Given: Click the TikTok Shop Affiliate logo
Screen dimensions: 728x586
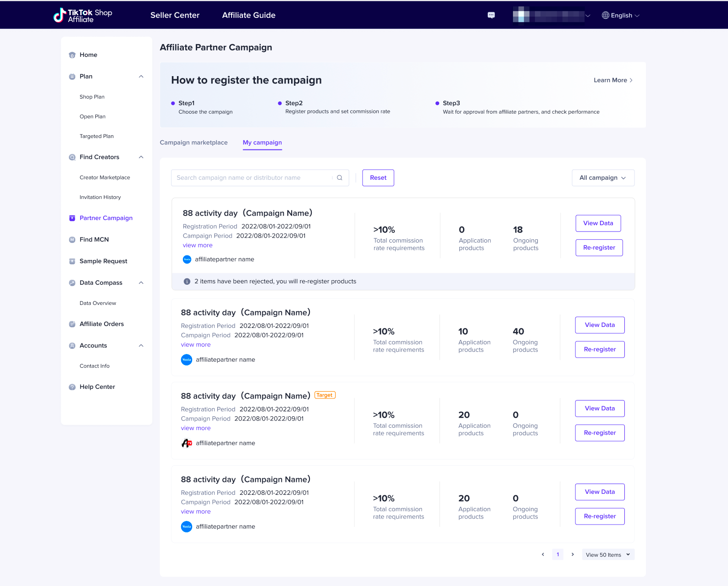Looking at the screenshot, I should coord(83,15).
